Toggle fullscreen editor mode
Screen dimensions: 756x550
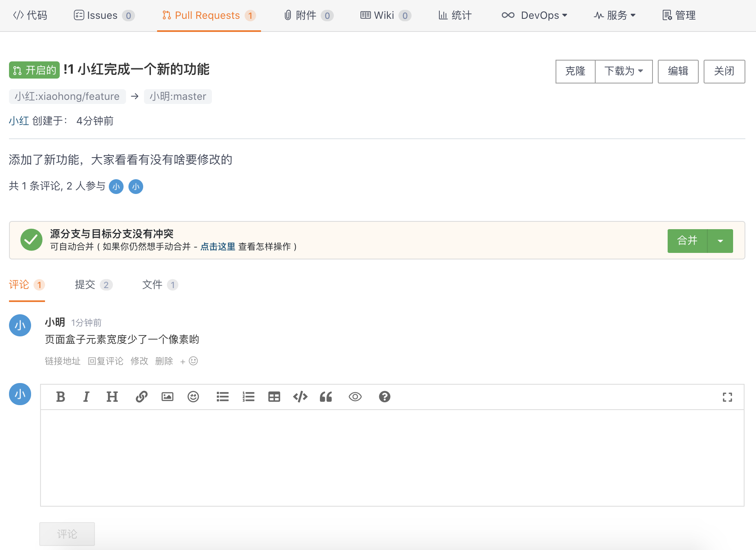[727, 397]
